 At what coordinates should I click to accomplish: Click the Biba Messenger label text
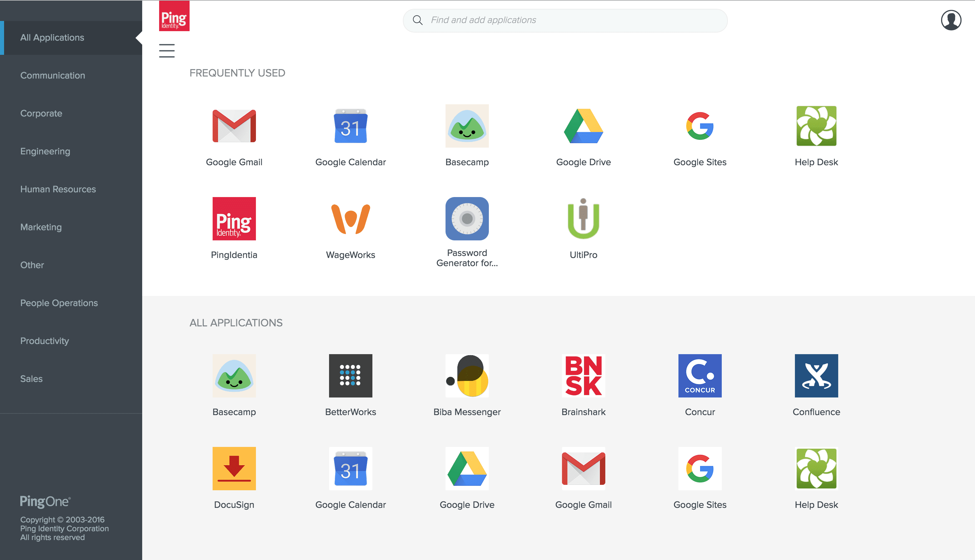coord(467,412)
